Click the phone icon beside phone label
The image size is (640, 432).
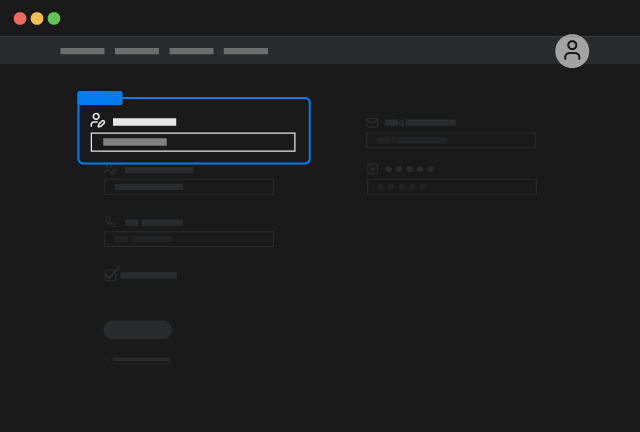(x=111, y=222)
